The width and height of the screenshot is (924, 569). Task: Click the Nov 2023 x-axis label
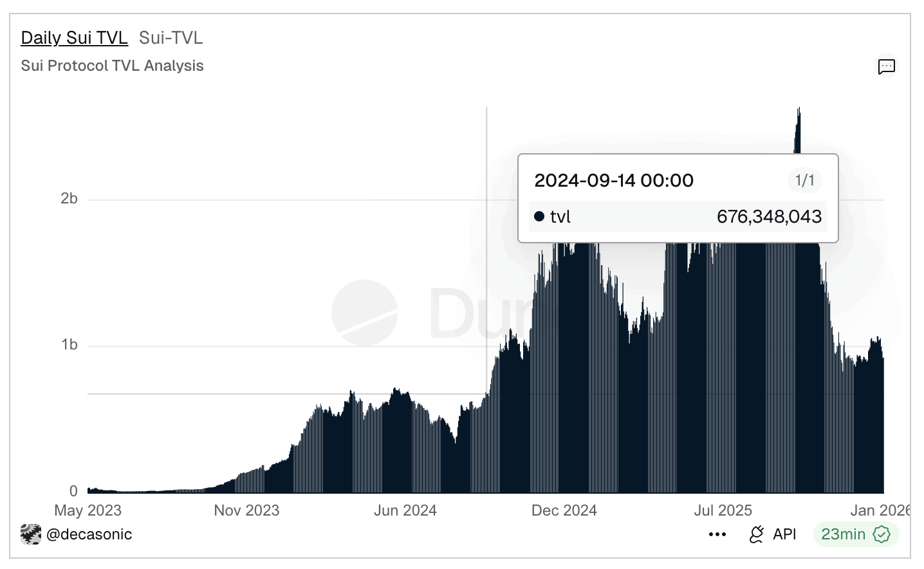point(246,510)
